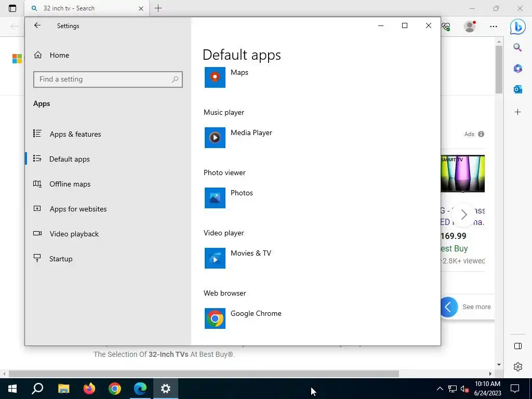
Task: Open Settings Home page
Action: click(108, 55)
